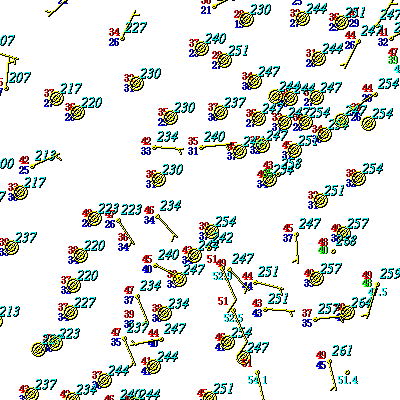The width and height of the screenshot is (400, 400).
Task: Select the station dot reading 45 over 37 labeled 247
Action: (x=296, y=234)
